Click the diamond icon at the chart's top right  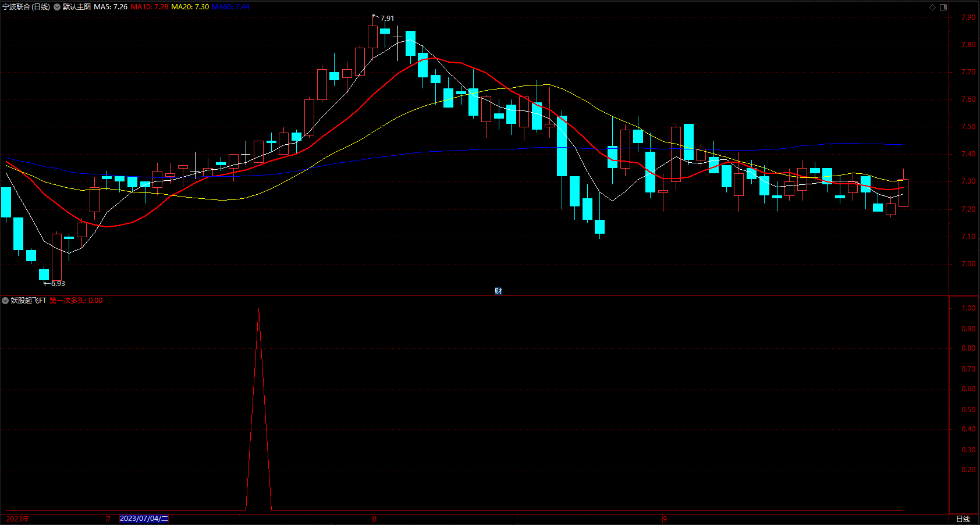[x=932, y=7]
